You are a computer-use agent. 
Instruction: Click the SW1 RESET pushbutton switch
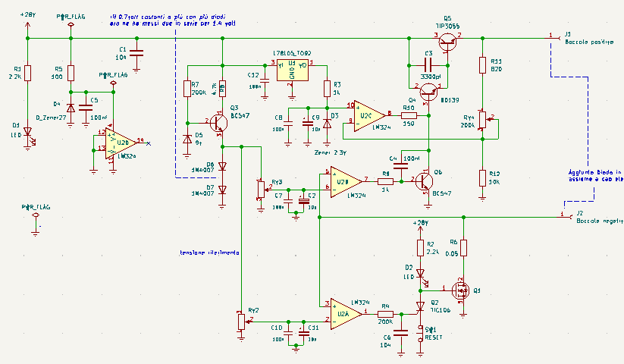tap(419, 334)
